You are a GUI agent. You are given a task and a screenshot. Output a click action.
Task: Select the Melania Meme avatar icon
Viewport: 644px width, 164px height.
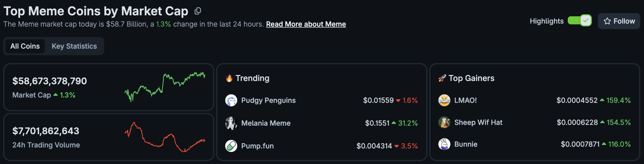click(231, 123)
